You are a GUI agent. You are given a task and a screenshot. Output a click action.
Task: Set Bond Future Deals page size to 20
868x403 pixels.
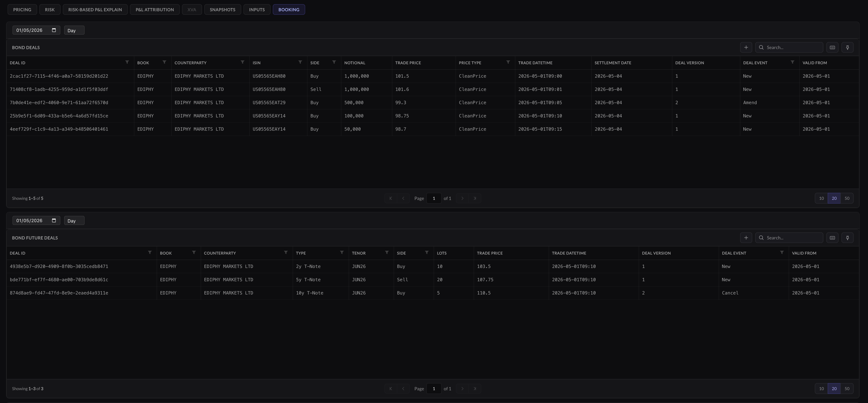tap(834, 388)
